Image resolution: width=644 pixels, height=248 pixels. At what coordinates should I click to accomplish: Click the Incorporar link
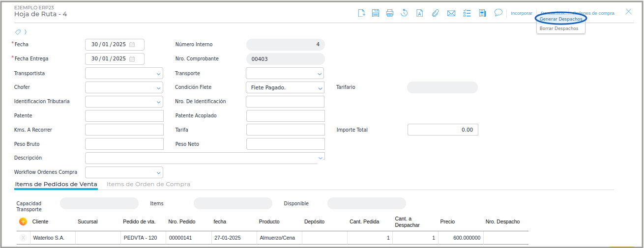521,13
